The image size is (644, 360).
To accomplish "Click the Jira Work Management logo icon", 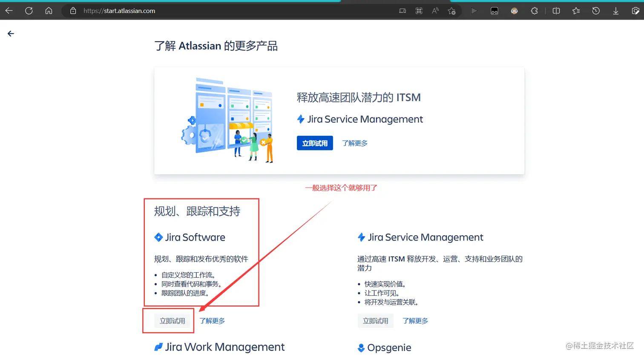I will coord(158,347).
